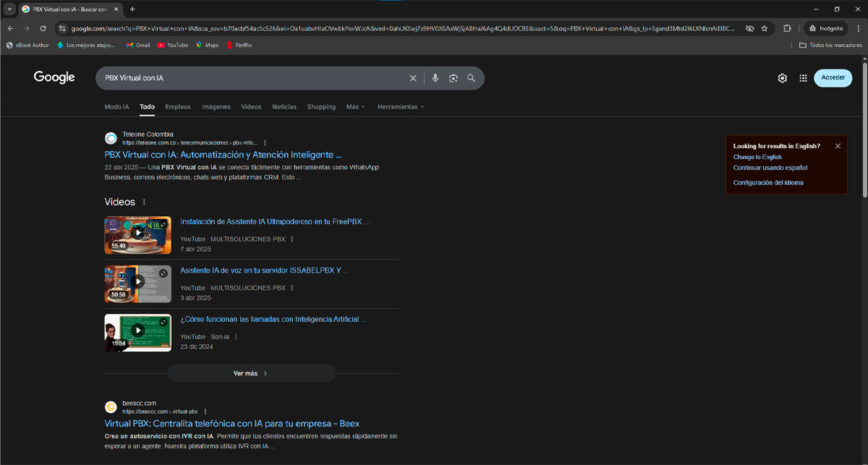The width and height of the screenshot is (868, 465).
Task: Submit search with magnifier icon
Action: pyautogui.click(x=472, y=78)
